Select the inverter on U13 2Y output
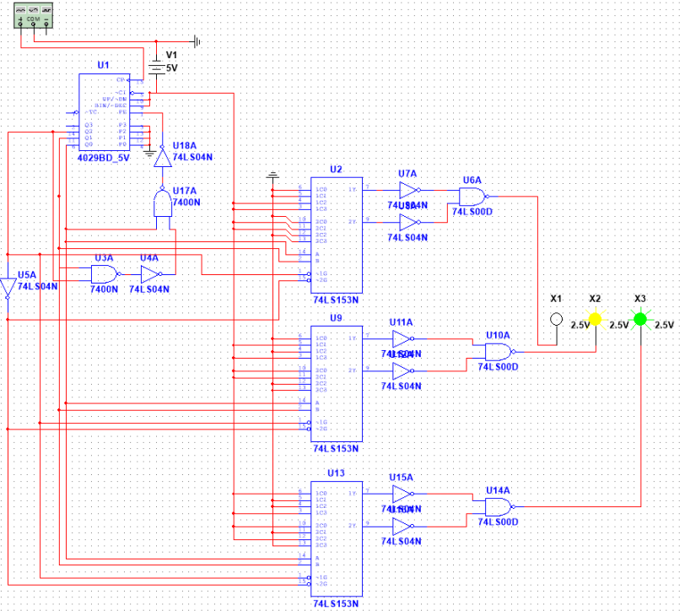The width and height of the screenshot is (685, 616). click(403, 526)
